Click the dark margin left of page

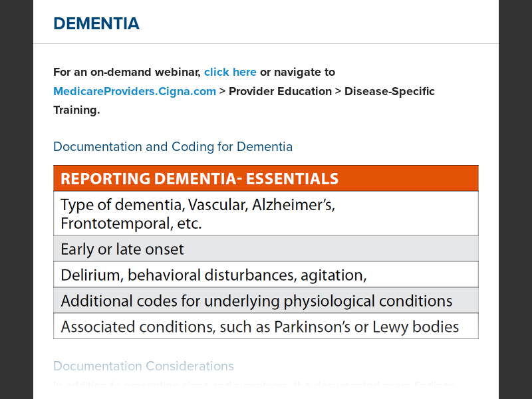pos(16,199)
